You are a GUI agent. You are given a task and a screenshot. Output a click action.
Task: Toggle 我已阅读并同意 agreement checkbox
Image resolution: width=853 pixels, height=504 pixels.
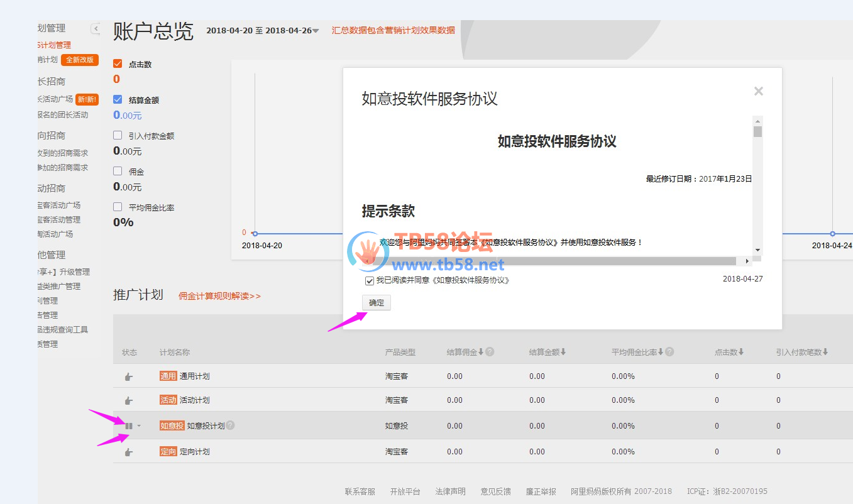[370, 281]
